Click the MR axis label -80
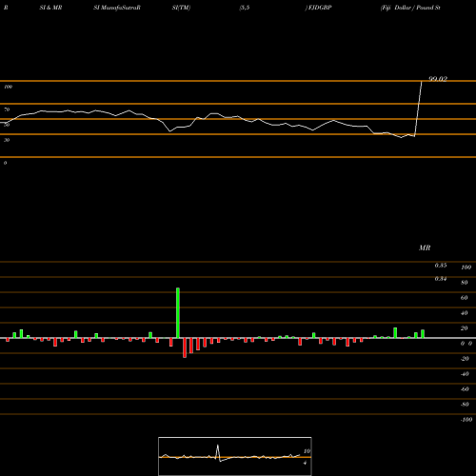This screenshot has width=476, height=476. 465,405
